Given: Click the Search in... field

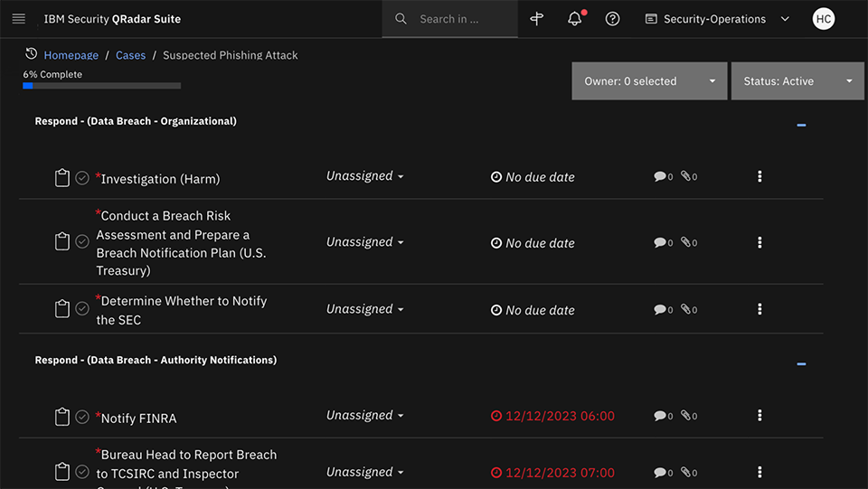Looking at the screenshot, I should pos(449,19).
